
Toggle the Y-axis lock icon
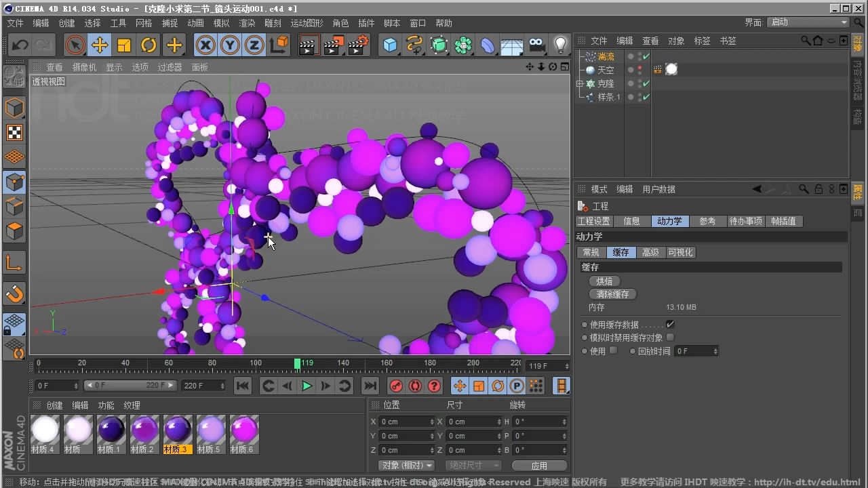[x=229, y=45]
